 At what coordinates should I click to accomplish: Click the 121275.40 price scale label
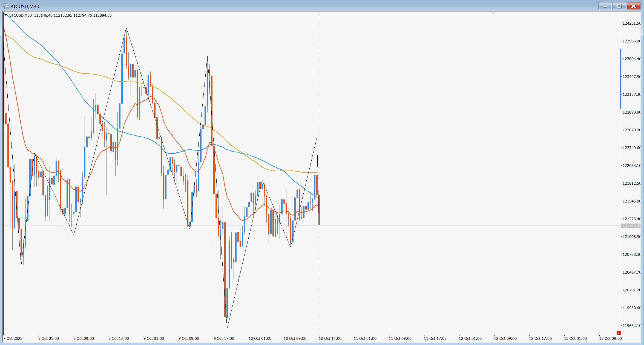point(631,219)
